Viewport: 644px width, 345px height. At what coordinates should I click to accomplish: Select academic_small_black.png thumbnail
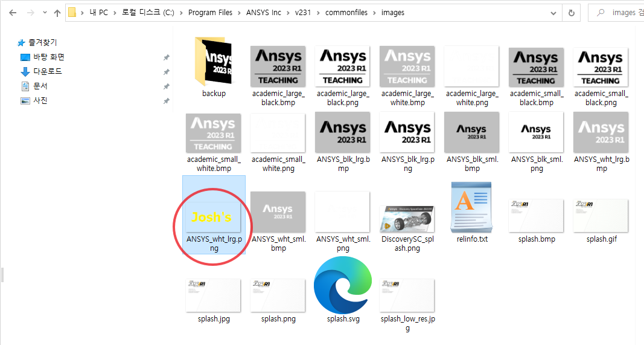tap(601, 67)
